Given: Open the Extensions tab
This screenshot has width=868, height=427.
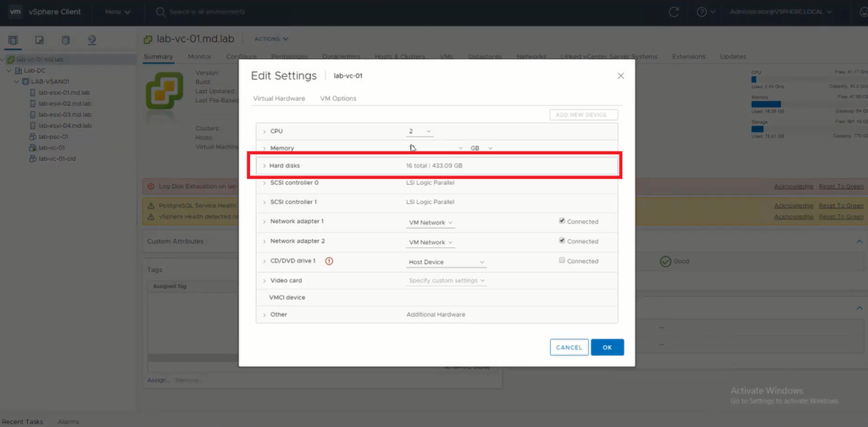Looking at the screenshot, I should [688, 57].
